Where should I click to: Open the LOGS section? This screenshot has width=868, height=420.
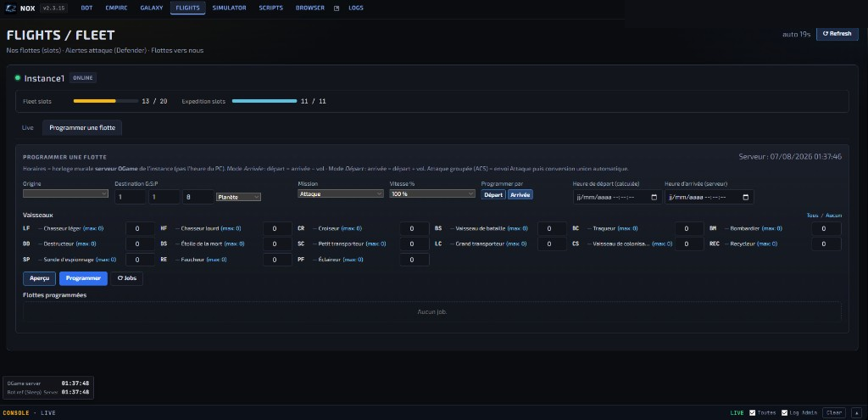[x=356, y=8]
